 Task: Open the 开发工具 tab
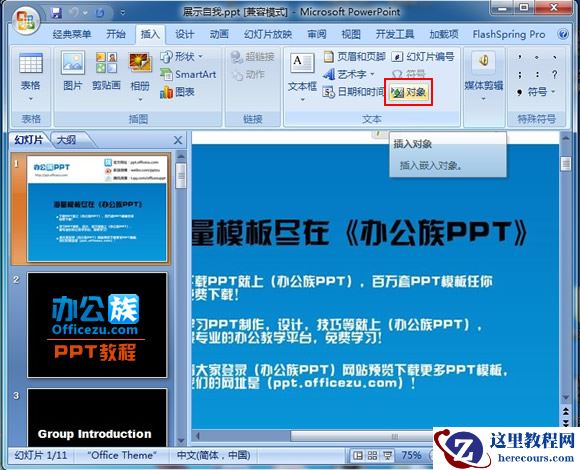395,34
